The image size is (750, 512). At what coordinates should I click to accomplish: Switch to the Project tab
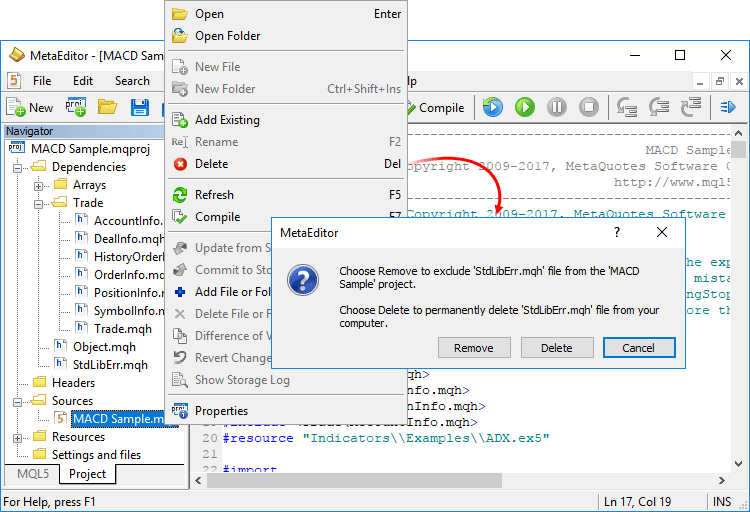click(88, 474)
